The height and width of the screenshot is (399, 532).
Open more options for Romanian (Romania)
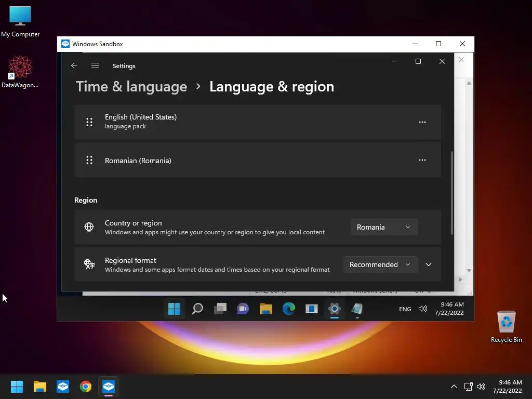[422, 160]
